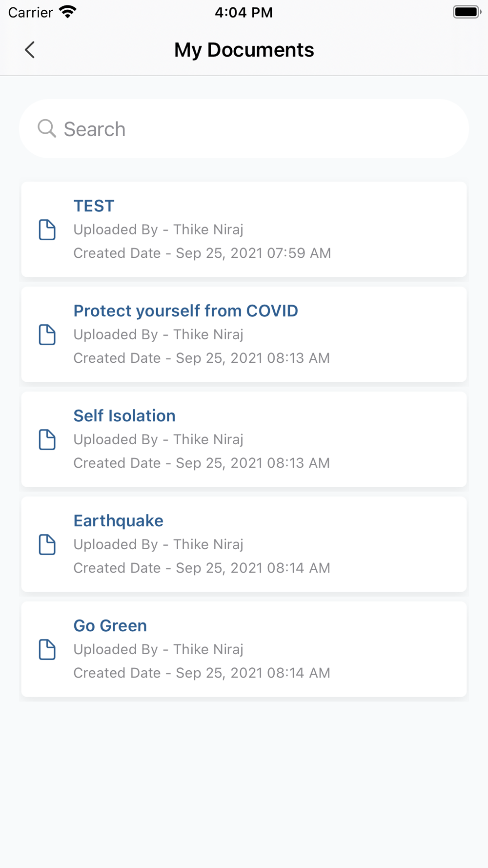Screen dimensions: 488x868
Task: Tap the Protect yourself from COVID file icon
Action: point(47,334)
